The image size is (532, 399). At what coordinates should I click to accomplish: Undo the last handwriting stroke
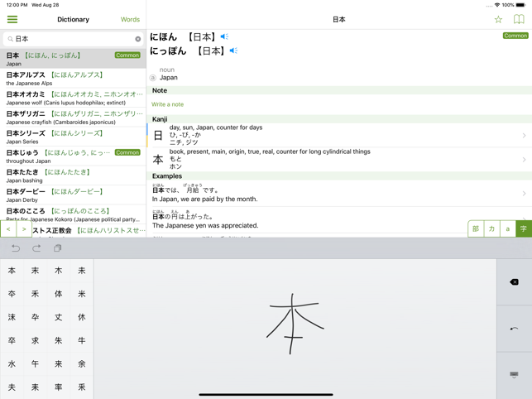coord(16,248)
